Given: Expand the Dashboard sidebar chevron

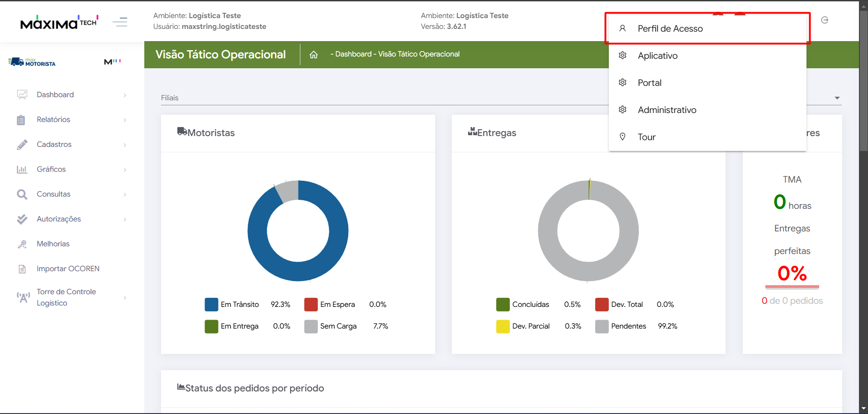Looking at the screenshot, I should point(125,95).
